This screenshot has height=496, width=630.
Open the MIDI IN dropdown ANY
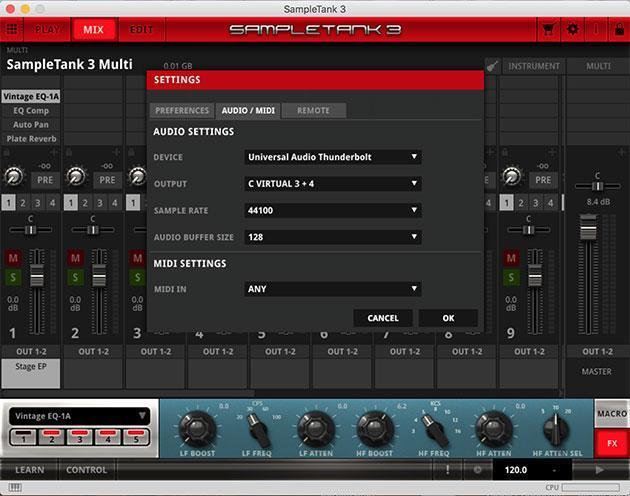point(333,289)
